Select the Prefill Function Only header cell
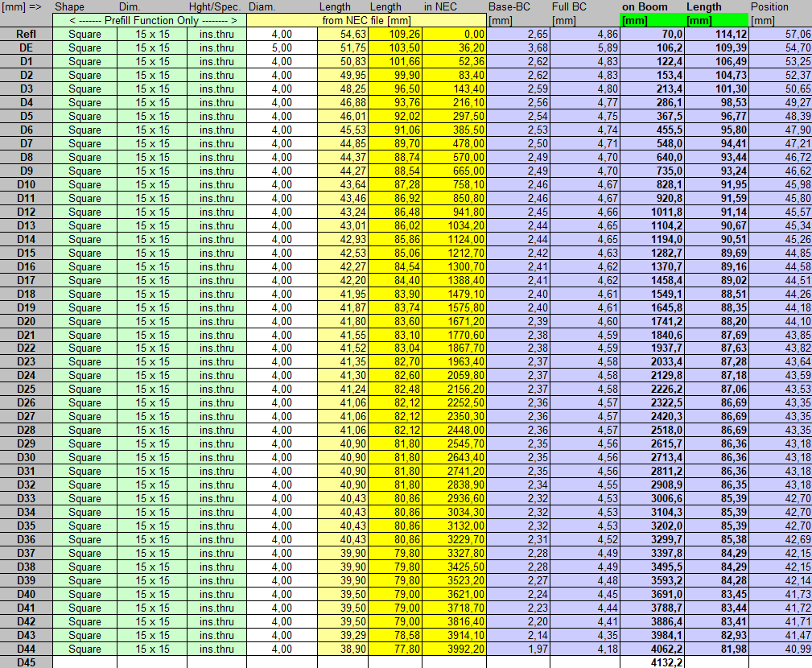Viewport: 812px width, 668px height. [x=150, y=21]
